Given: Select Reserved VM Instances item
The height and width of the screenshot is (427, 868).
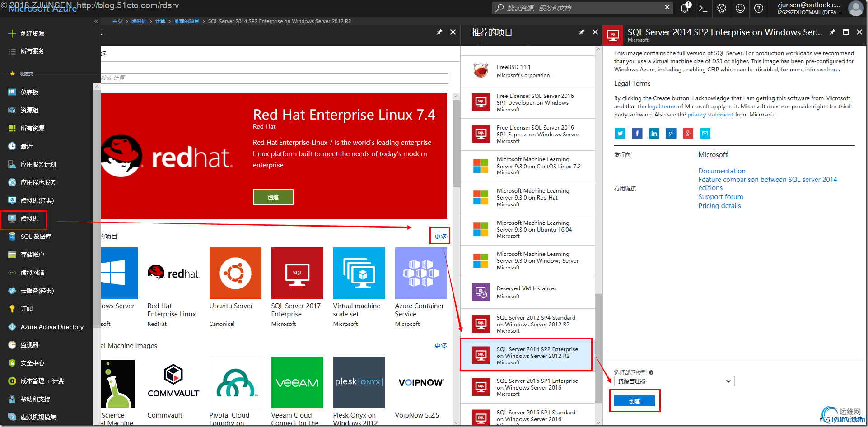Looking at the screenshot, I should [527, 292].
